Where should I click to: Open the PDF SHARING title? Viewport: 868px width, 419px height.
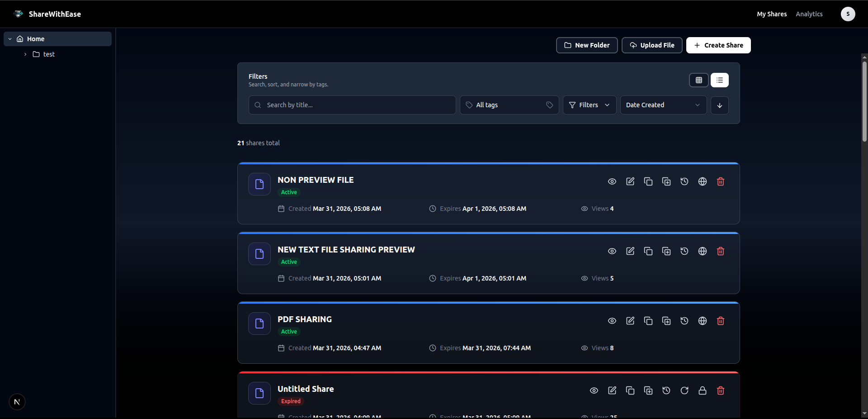point(305,319)
